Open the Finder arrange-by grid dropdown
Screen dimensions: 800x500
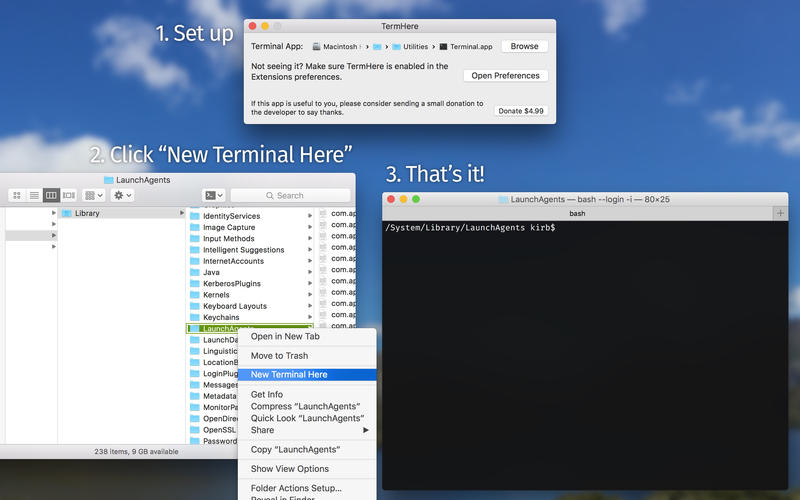coord(94,195)
